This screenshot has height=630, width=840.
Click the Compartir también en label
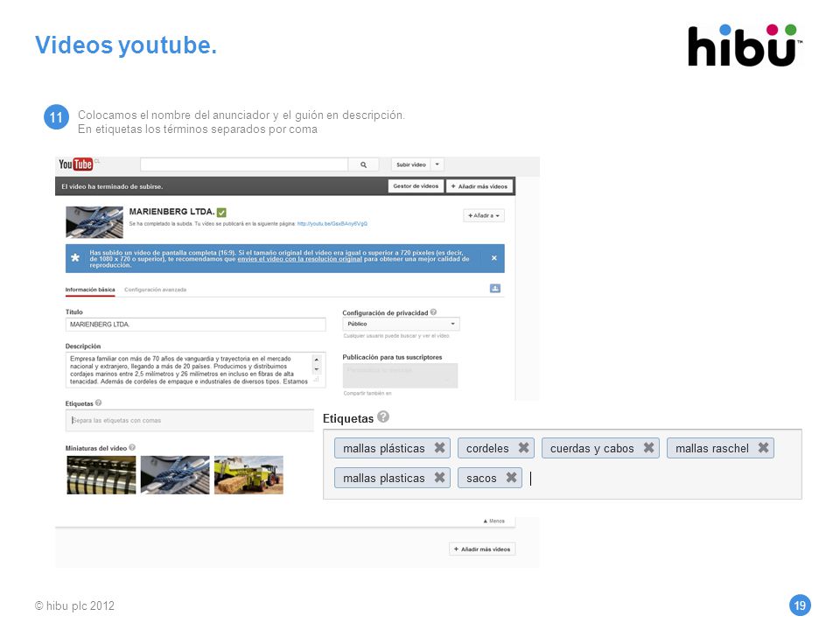tap(367, 393)
